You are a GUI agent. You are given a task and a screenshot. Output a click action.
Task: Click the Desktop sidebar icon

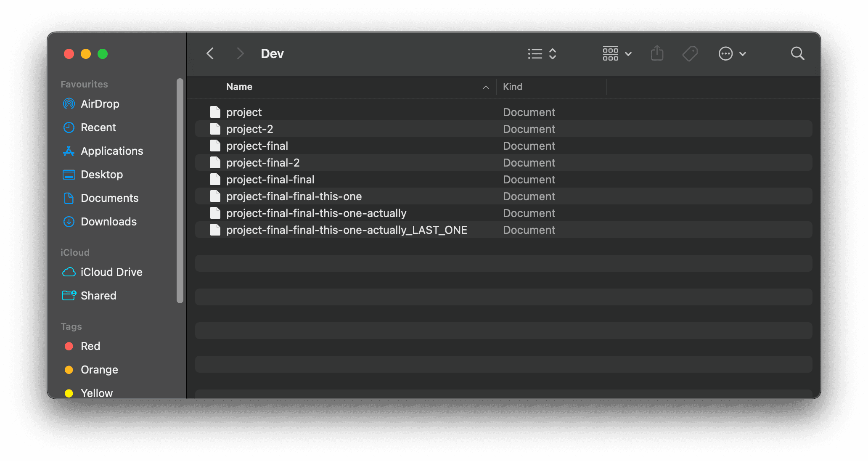click(69, 174)
